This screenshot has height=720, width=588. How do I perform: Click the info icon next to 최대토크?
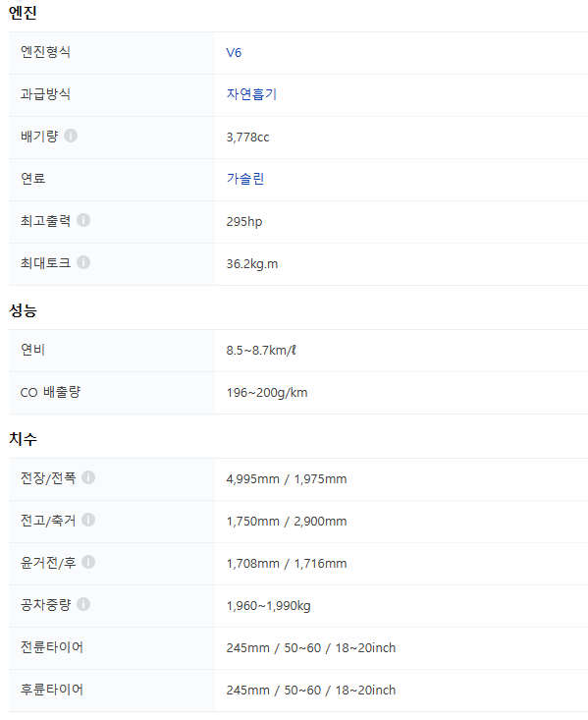[83, 262]
